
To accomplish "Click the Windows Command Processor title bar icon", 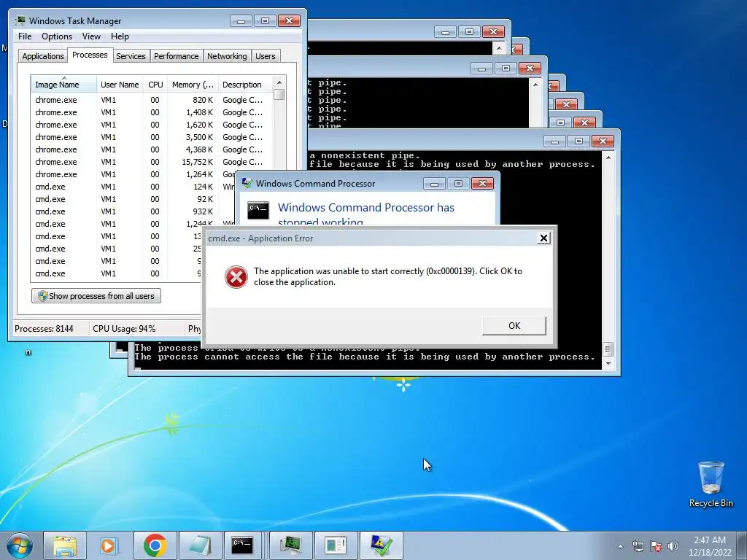I will click(247, 183).
